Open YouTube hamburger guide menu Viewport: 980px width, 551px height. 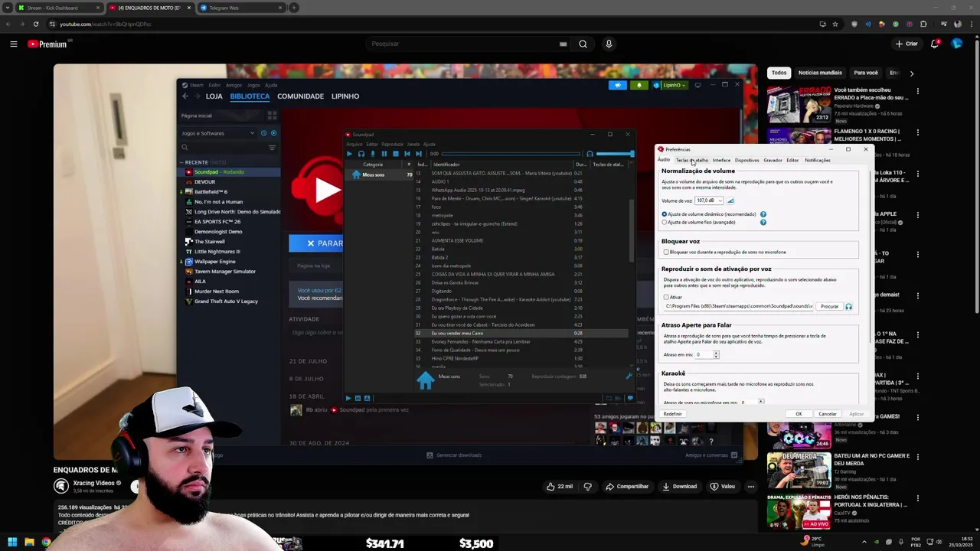pos(14,44)
